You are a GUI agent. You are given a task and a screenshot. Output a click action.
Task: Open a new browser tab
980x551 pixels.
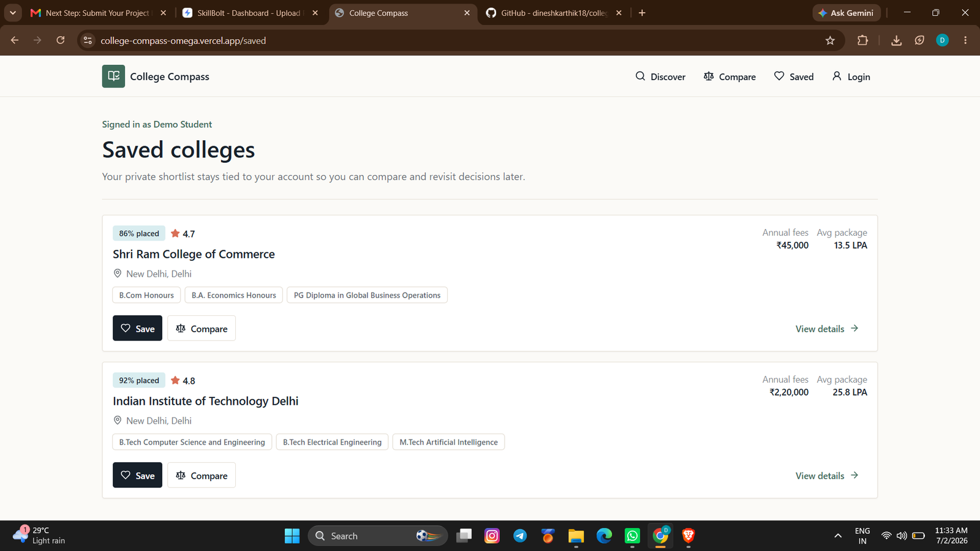click(642, 13)
